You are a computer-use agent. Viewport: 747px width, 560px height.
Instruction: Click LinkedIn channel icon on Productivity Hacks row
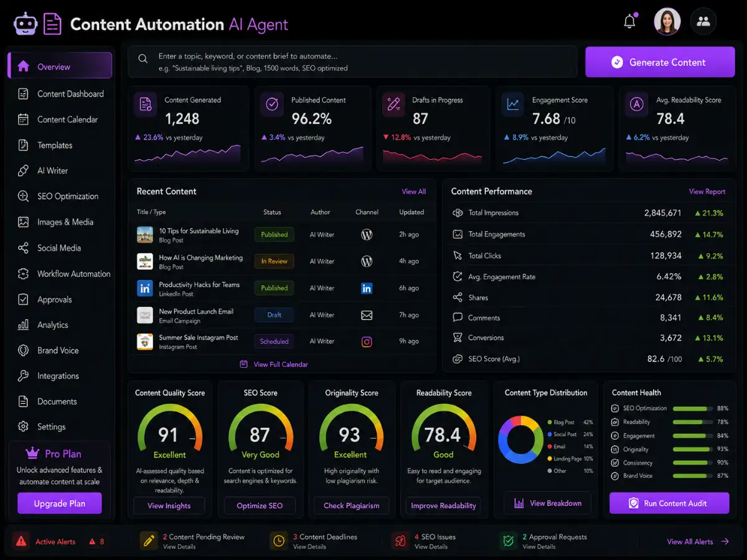pyautogui.click(x=367, y=288)
